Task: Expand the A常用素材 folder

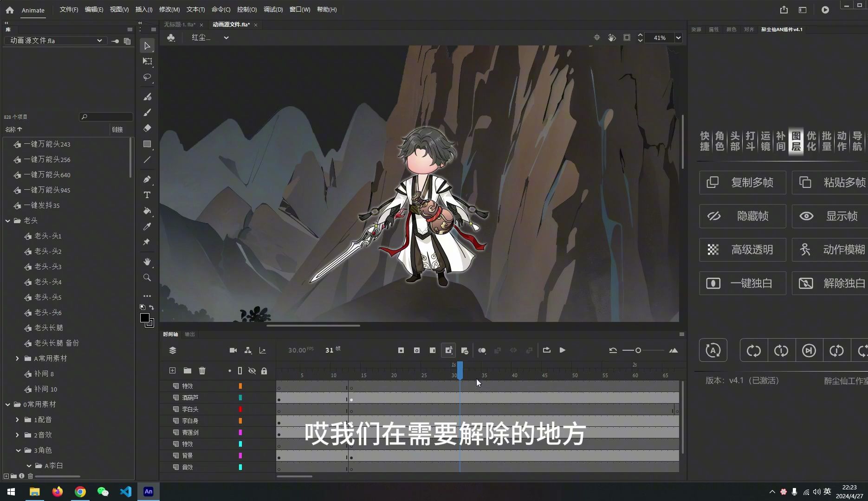Action: click(17, 359)
